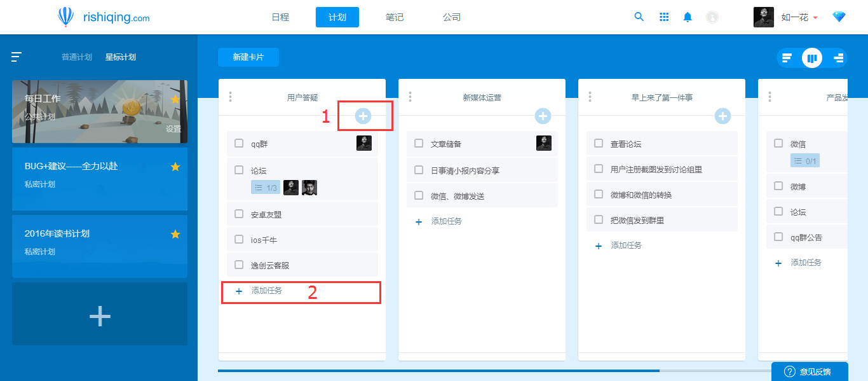Click the 新建卡片 button
The width and height of the screenshot is (868, 381).
click(x=248, y=57)
